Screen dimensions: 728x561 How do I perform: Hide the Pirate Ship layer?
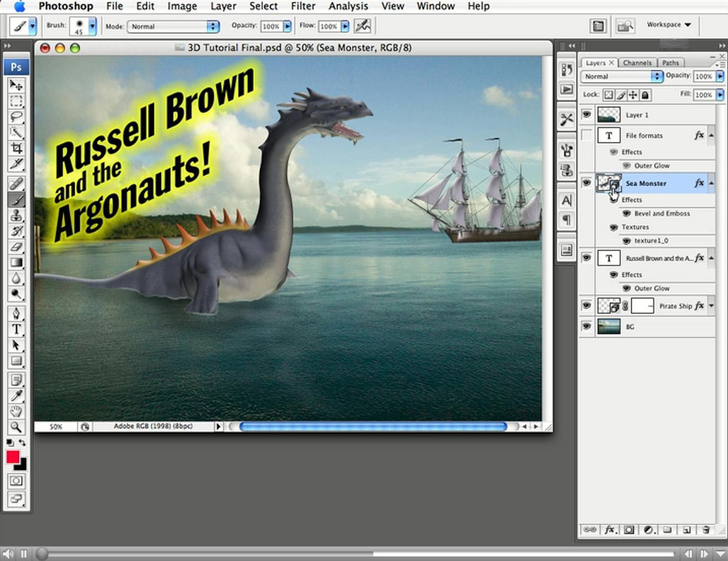click(x=587, y=306)
